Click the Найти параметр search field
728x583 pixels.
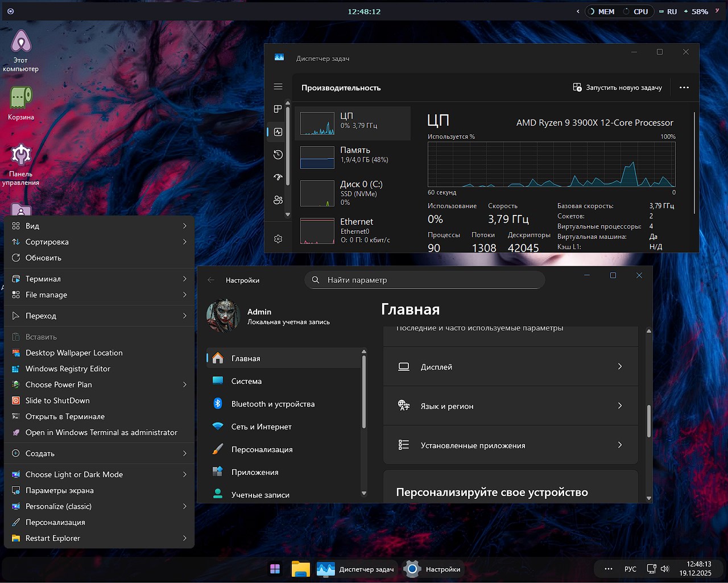424,280
